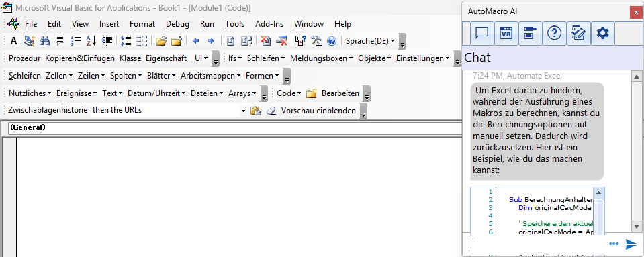The height and width of the screenshot is (257, 644).
Task: Click the Bearbeiten button
Action: click(x=340, y=93)
